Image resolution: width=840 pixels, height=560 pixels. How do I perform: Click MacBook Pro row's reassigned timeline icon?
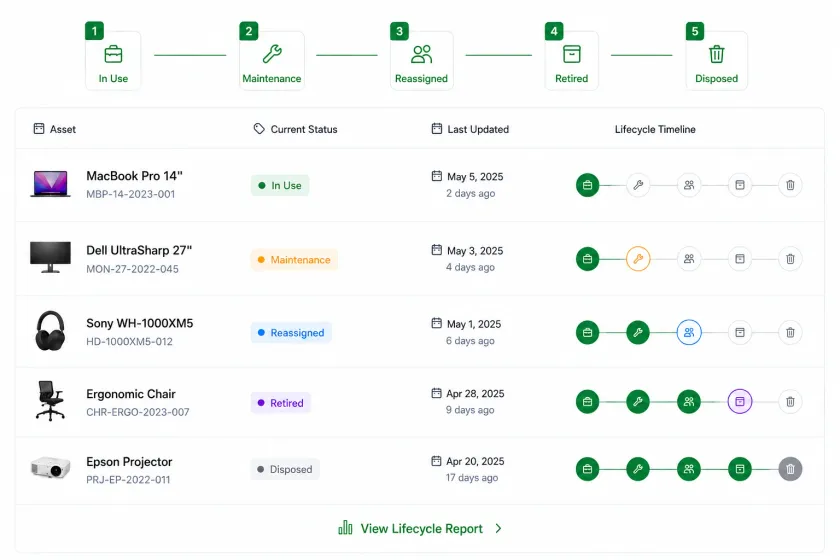689,185
